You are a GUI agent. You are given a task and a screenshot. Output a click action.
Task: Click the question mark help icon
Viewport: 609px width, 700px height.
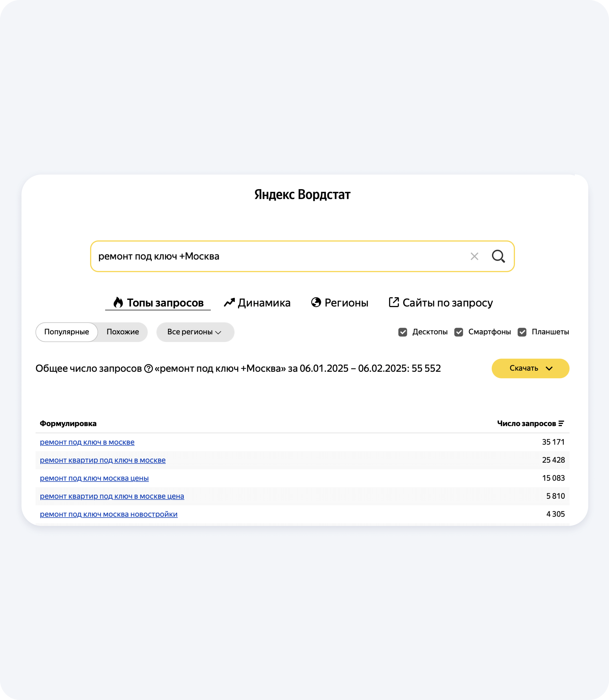click(149, 368)
